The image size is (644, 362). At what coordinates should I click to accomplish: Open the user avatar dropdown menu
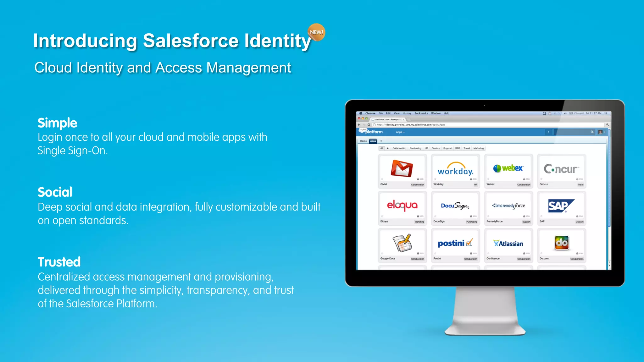pyautogui.click(x=602, y=132)
